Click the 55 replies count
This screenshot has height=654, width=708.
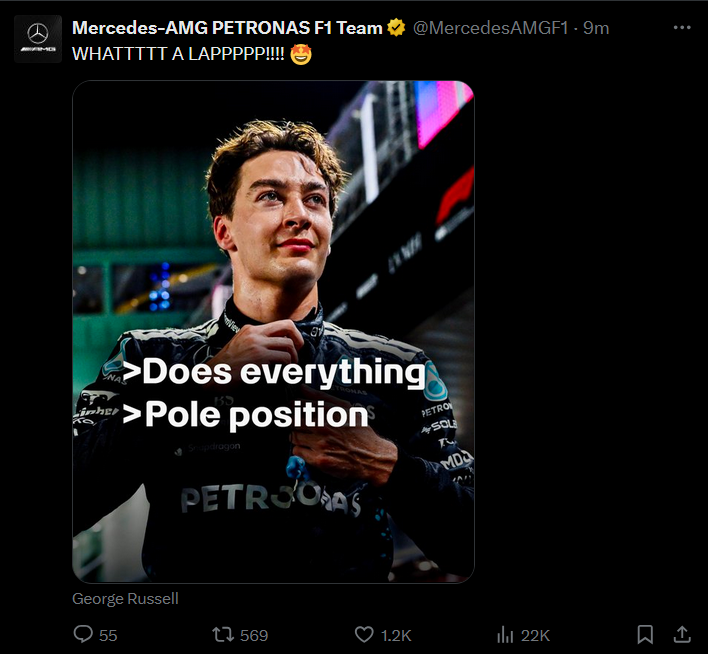[108, 635]
